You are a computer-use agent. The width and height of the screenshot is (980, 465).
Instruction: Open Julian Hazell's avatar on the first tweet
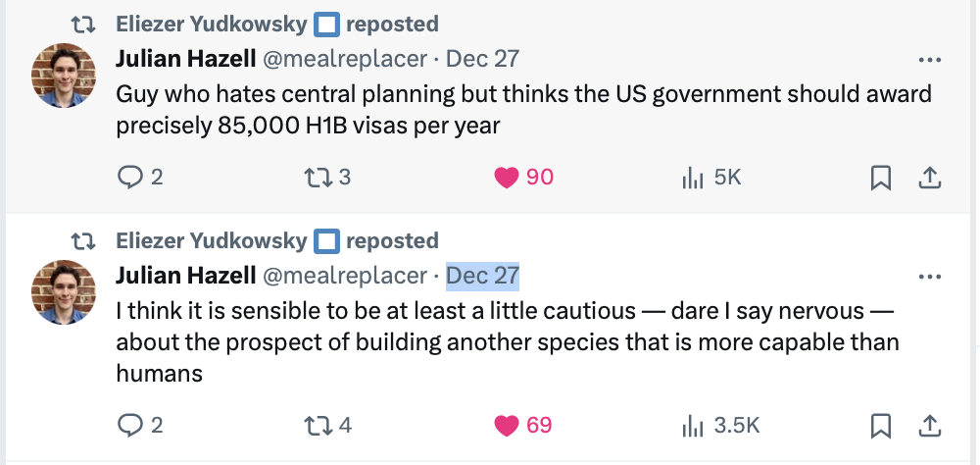click(x=64, y=76)
